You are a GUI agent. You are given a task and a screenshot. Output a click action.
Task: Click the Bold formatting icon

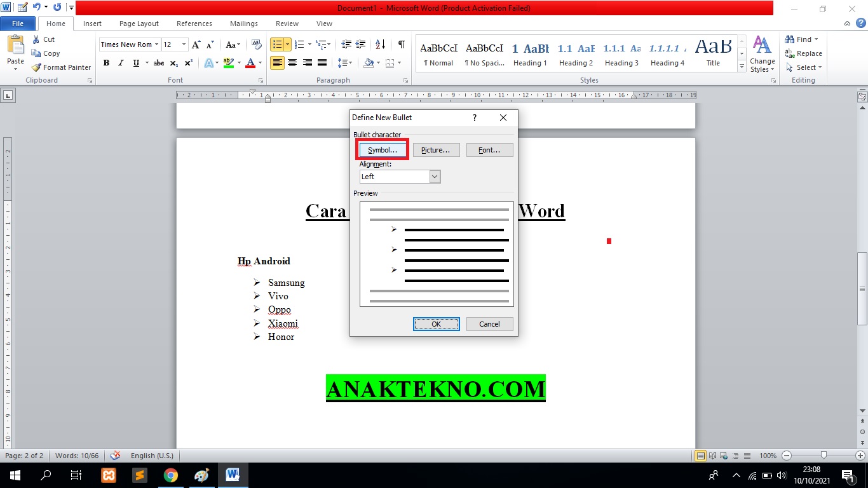pyautogui.click(x=106, y=63)
